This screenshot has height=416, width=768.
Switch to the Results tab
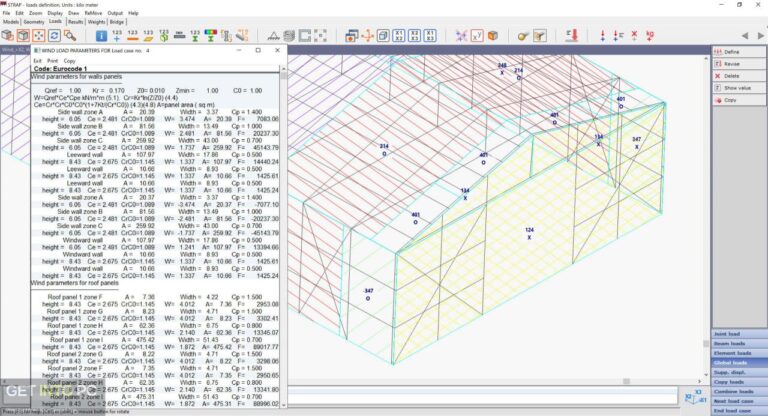(x=75, y=22)
